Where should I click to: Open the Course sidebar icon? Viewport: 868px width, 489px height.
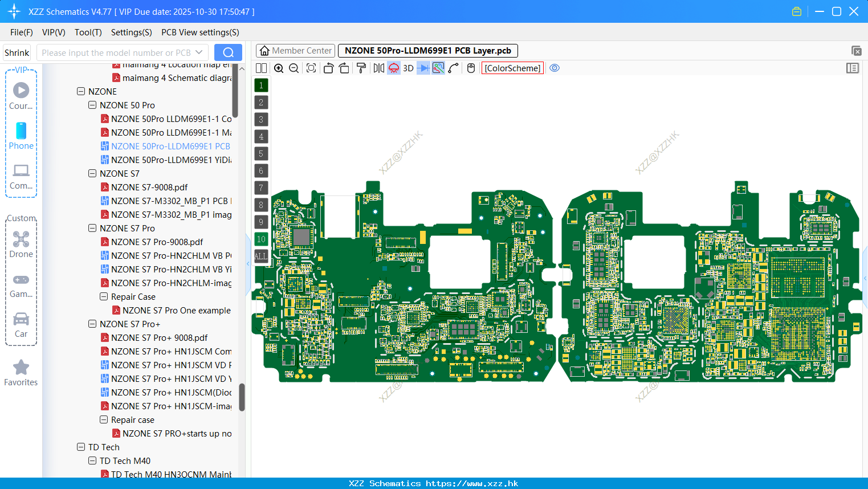[x=21, y=96]
